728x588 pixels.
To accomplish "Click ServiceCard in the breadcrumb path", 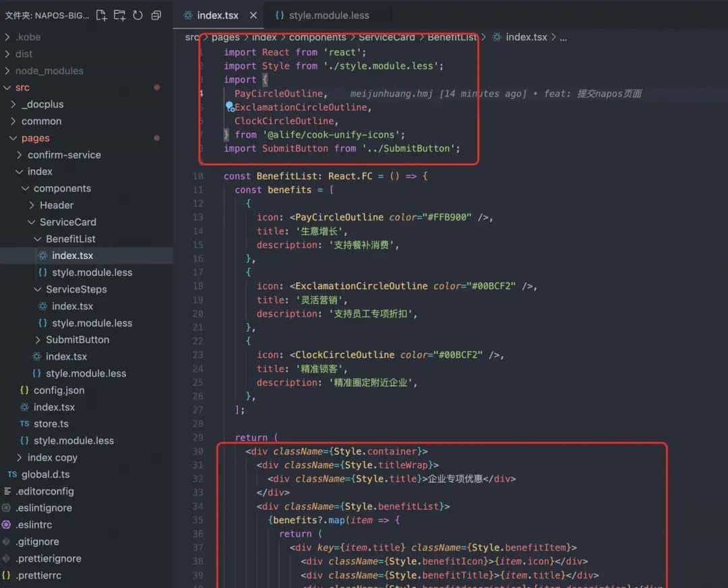I will [x=387, y=37].
